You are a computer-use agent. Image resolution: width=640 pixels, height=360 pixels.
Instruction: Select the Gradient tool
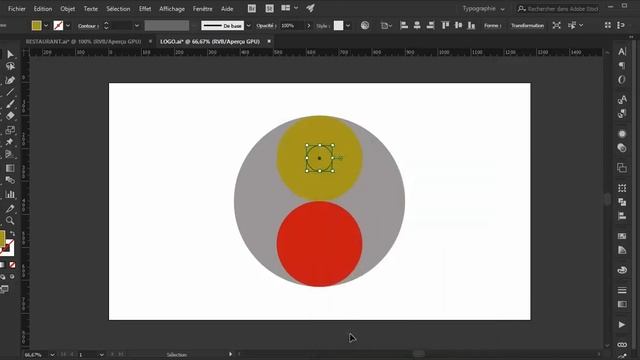(x=10, y=168)
